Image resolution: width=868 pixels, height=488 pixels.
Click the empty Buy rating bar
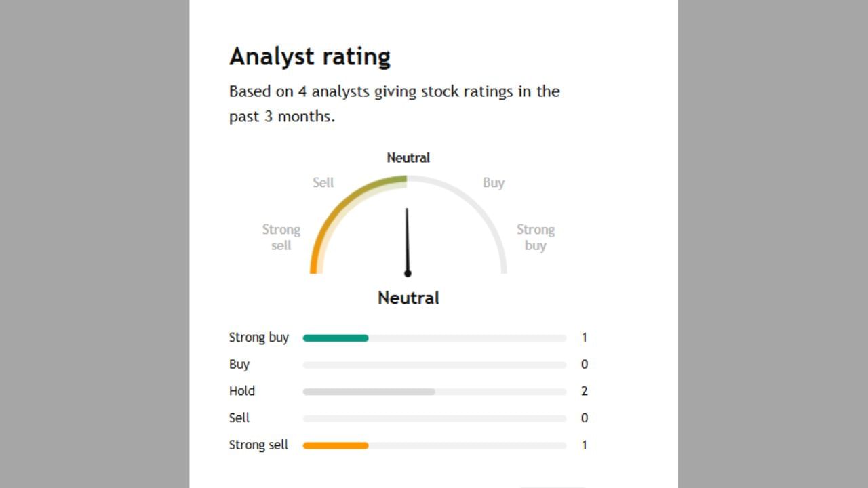click(434, 365)
